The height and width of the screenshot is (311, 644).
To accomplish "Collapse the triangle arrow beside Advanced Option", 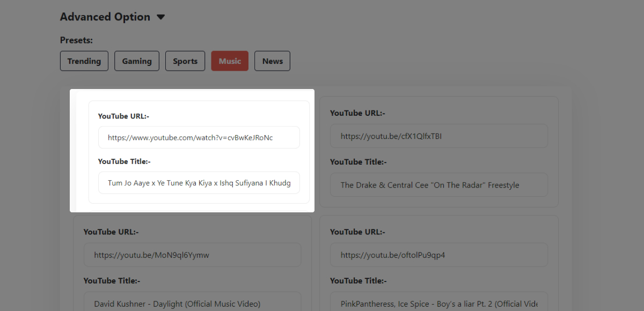I will pos(160,17).
